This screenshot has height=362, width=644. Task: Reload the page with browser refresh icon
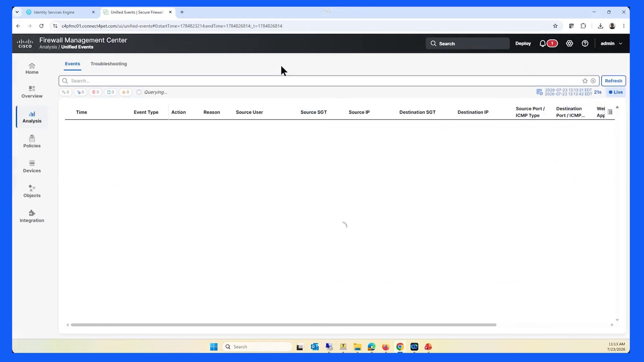coord(41,26)
